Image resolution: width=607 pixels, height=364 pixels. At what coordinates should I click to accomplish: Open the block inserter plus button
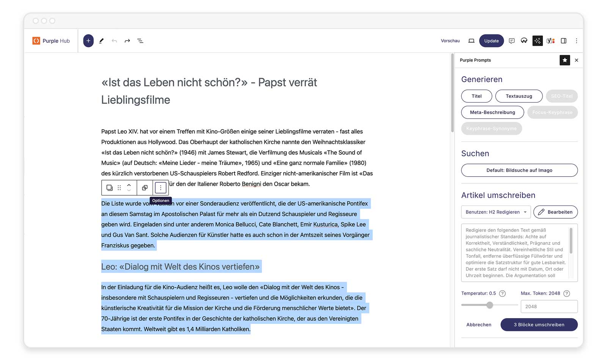click(x=88, y=41)
